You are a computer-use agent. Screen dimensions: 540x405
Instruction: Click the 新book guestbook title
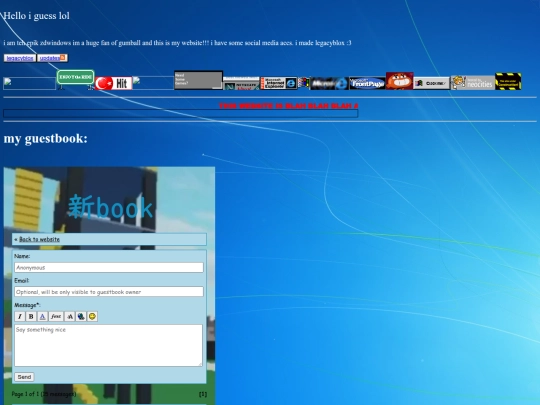110,207
